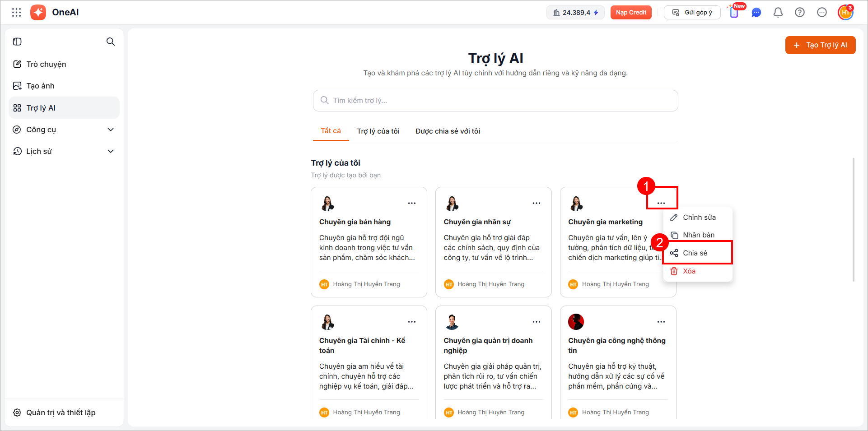868x431 pixels.
Task: Open the help question mark icon
Action: click(x=800, y=13)
